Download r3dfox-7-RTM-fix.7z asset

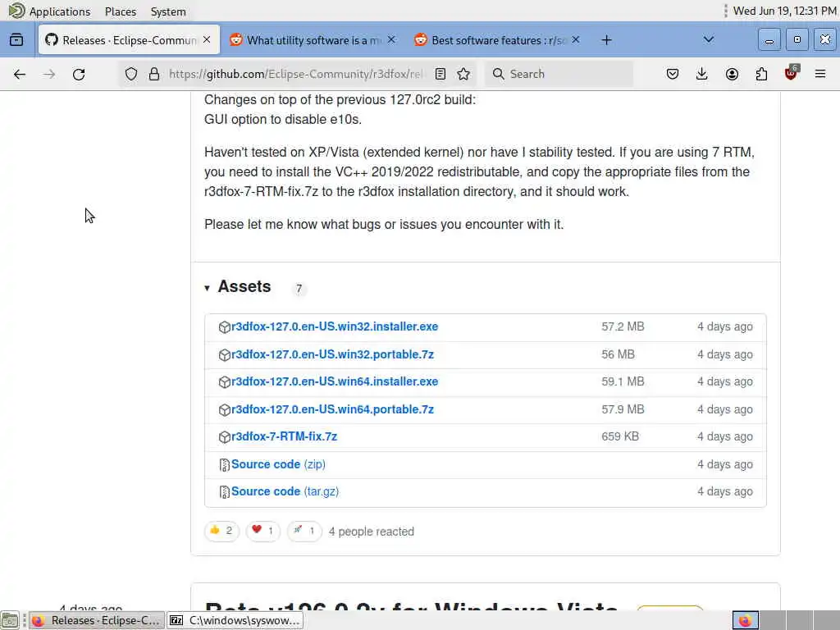(285, 437)
